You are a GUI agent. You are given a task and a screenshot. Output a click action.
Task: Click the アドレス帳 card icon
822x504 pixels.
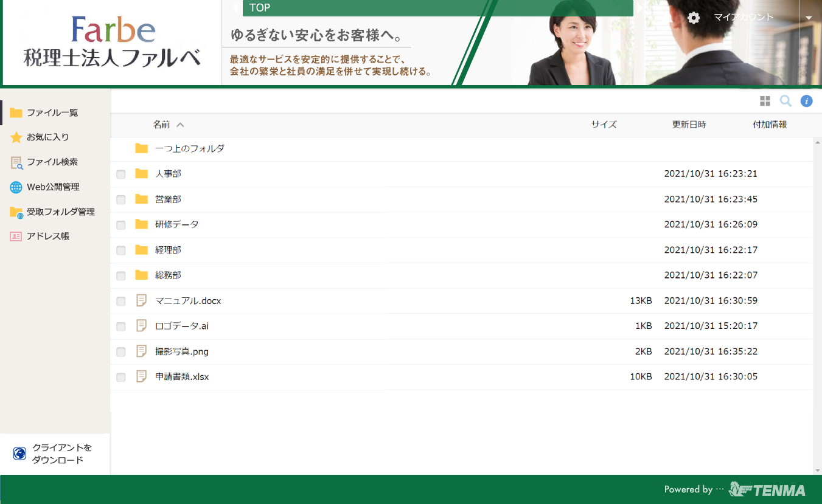[16, 236]
